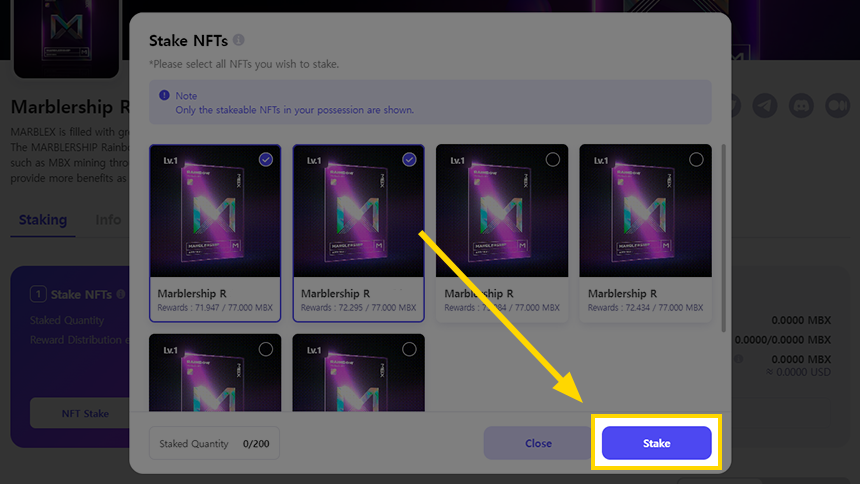Click the Note info icon in the notice banner

(164, 96)
